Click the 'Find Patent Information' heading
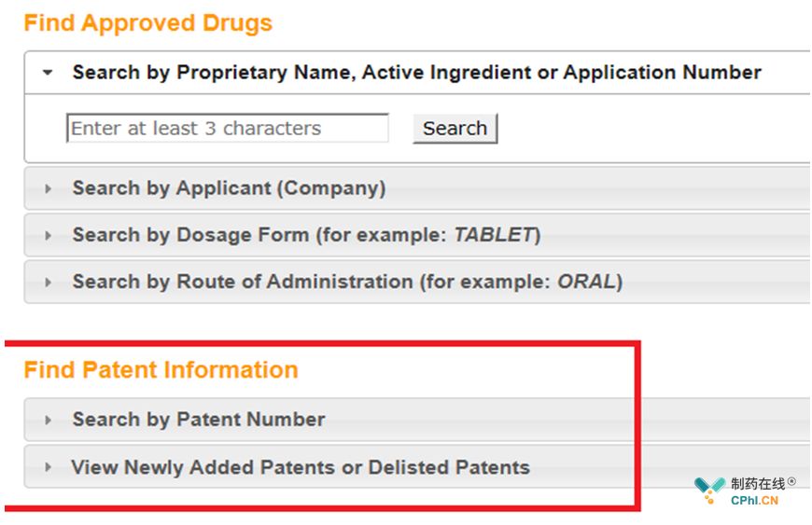Viewport: 812px width, 525px height. click(161, 370)
